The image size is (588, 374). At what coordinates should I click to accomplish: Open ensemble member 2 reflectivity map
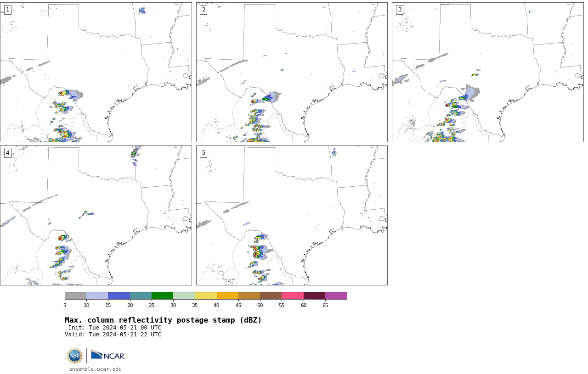pyautogui.click(x=292, y=72)
